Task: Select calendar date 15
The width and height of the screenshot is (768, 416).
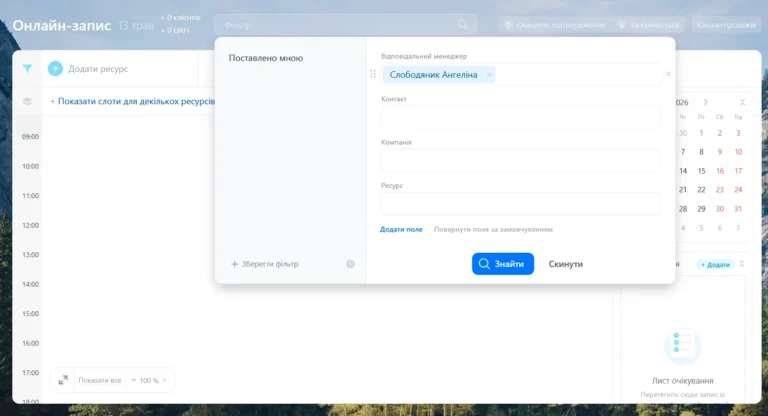Action: pos(701,171)
